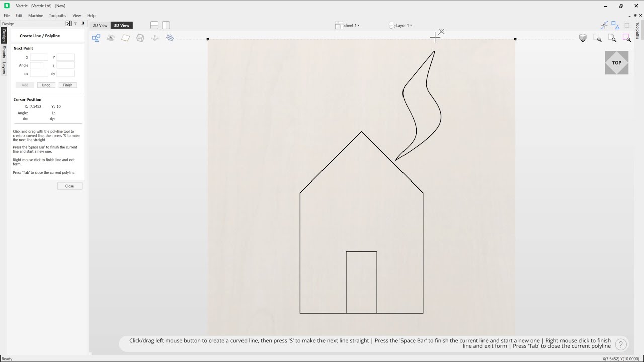The width and height of the screenshot is (644, 362).
Task: Split the view vertically with the tile icon
Action: (x=166, y=25)
